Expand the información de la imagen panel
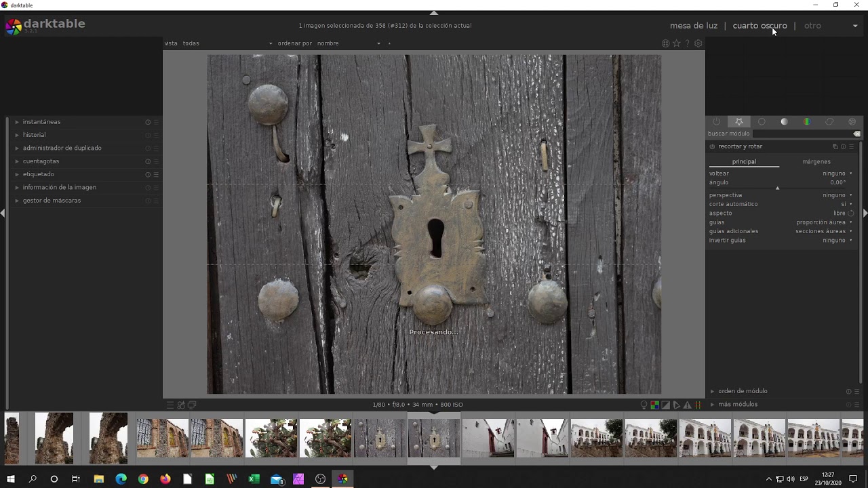 click(59, 188)
